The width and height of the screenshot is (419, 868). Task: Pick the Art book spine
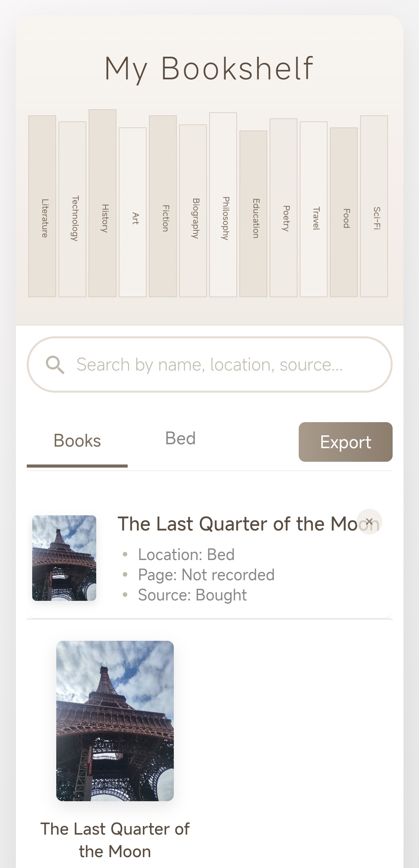[x=133, y=212]
